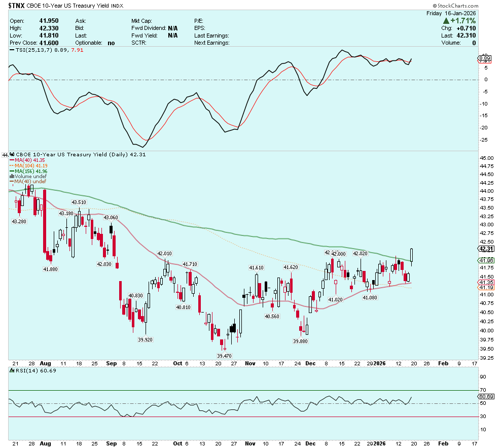Viewport: 502px width, 448px height.
Task: Click the MA(40) undef legend entry
Action: (x=28, y=182)
